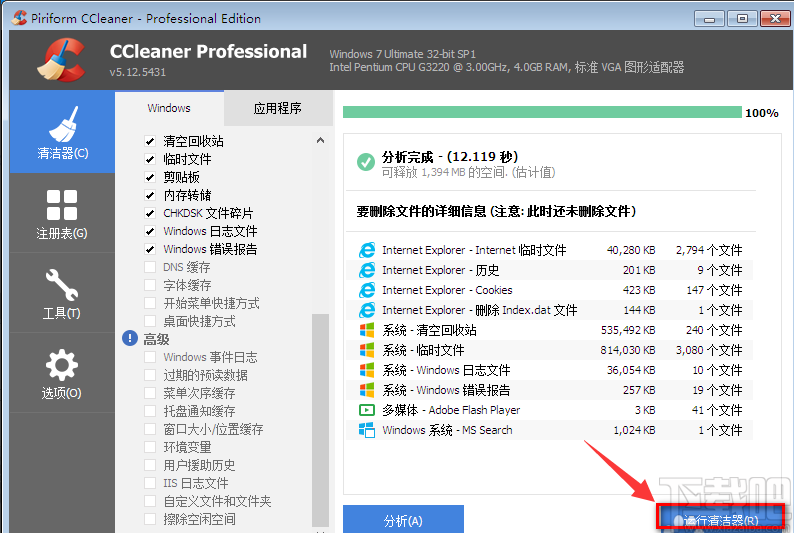Viewport: 794px width, 533px height.
Task: Click Windows system icon beside MS Search
Action: pos(367,430)
